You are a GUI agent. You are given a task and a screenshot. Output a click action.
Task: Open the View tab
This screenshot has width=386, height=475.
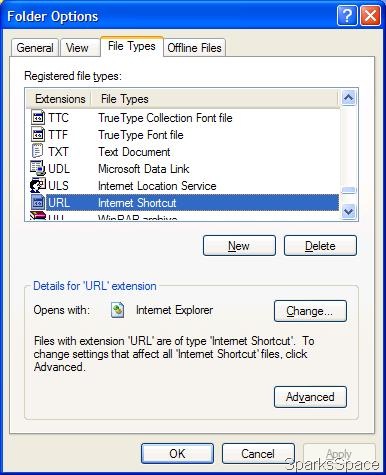tap(77, 48)
